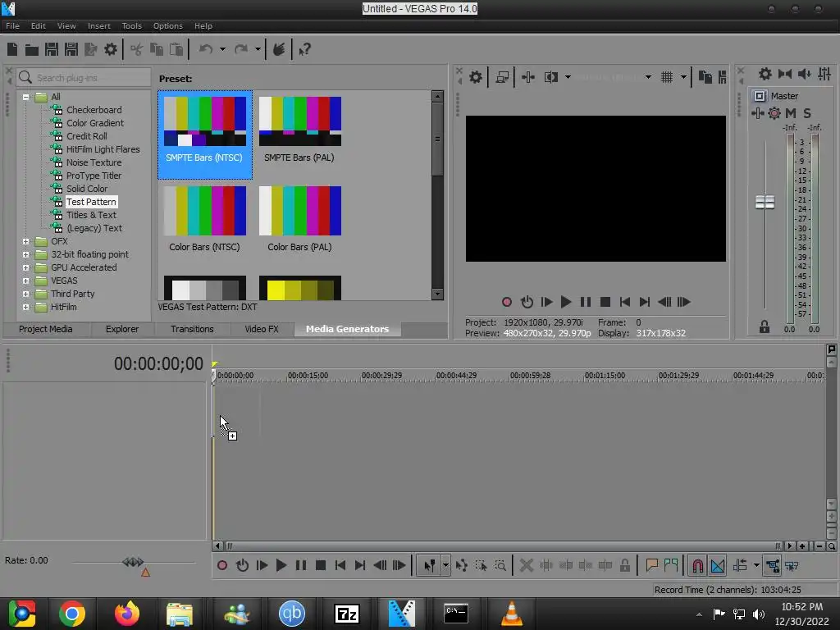Viewport: 840px width, 630px height.
Task: Open preview quality dropdown arrow
Action: coord(648,78)
